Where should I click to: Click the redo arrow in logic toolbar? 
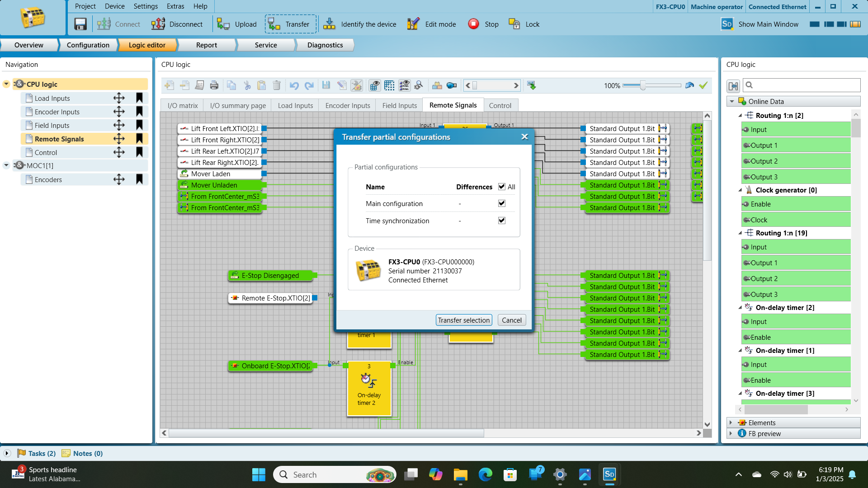[309, 85]
